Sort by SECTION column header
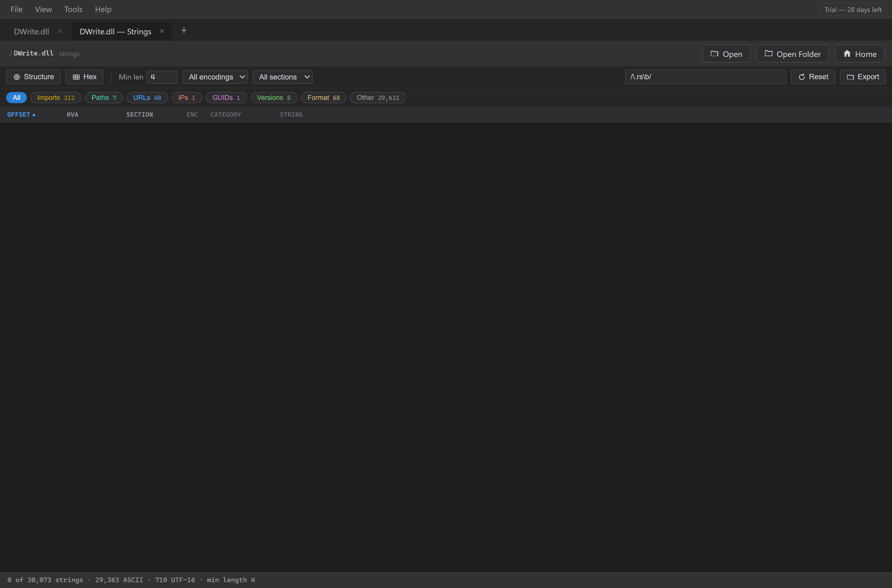Image resolution: width=892 pixels, height=588 pixels. [140, 115]
